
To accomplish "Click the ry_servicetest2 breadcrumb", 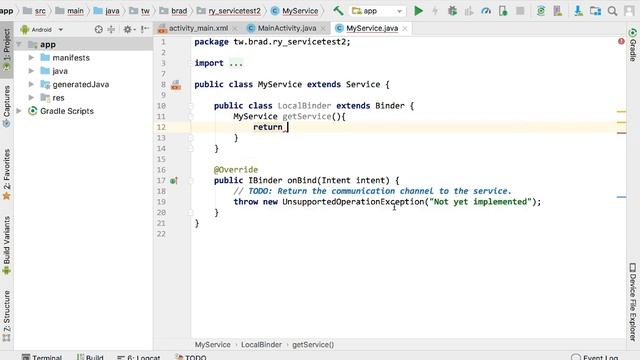I will click(229, 11).
